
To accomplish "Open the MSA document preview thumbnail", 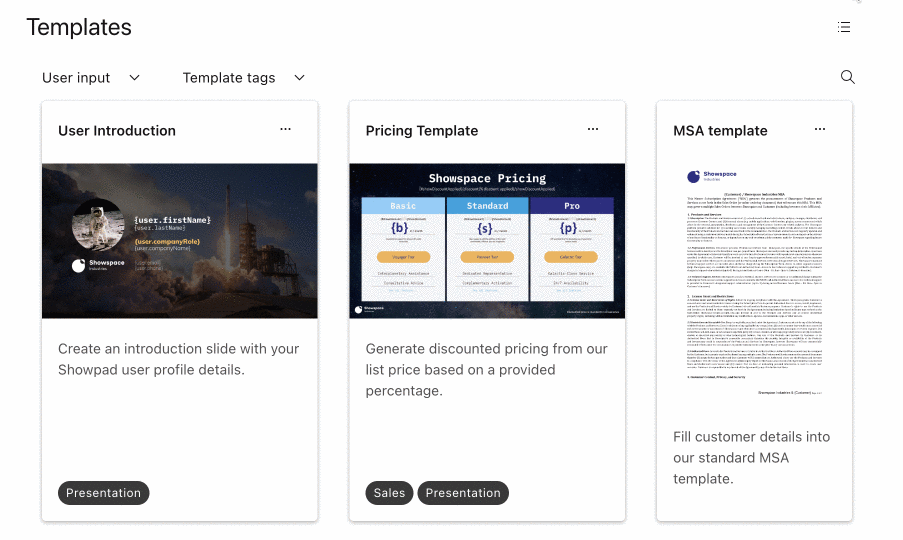I will [754, 282].
